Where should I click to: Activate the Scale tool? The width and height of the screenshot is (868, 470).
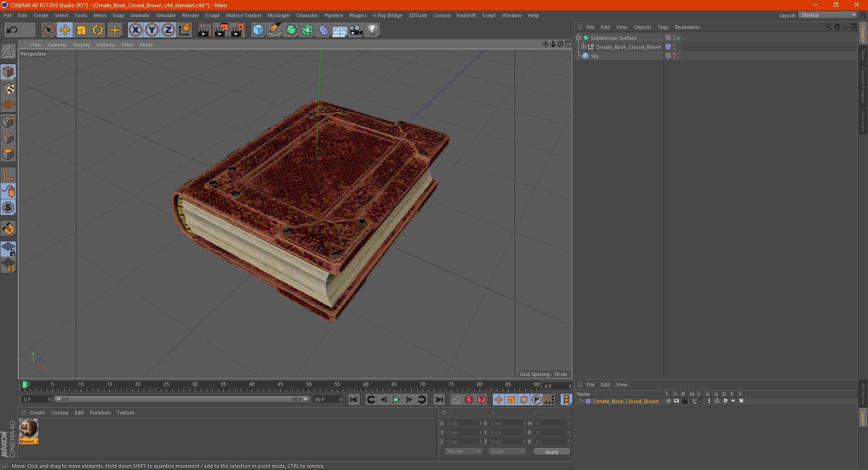click(x=81, y=30)
